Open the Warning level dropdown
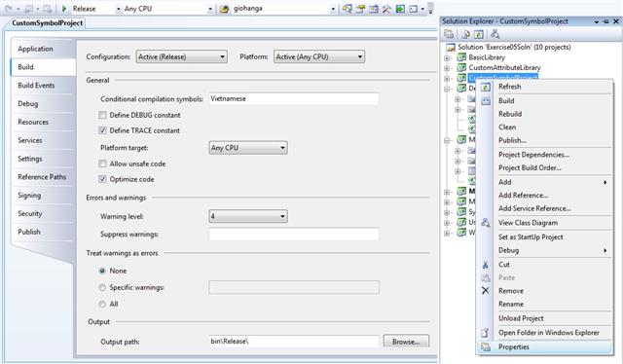The width and height of the screenshot is (623, 364). coord(248,217)
